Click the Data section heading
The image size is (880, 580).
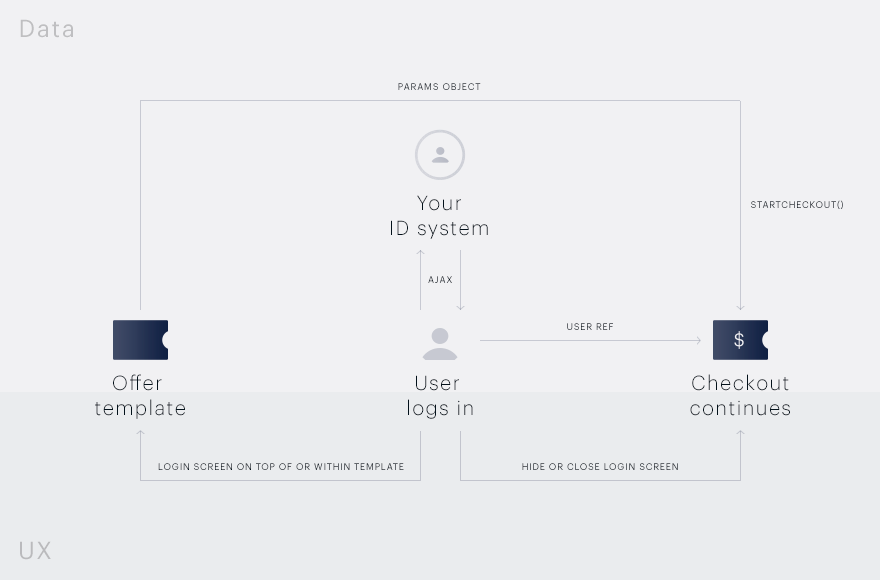coord(47,29)
